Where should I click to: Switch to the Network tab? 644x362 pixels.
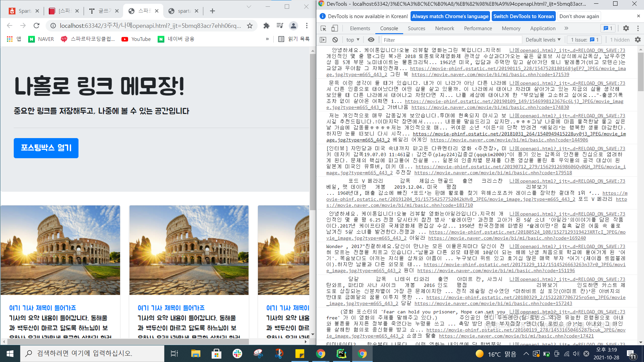coord(444,28)
